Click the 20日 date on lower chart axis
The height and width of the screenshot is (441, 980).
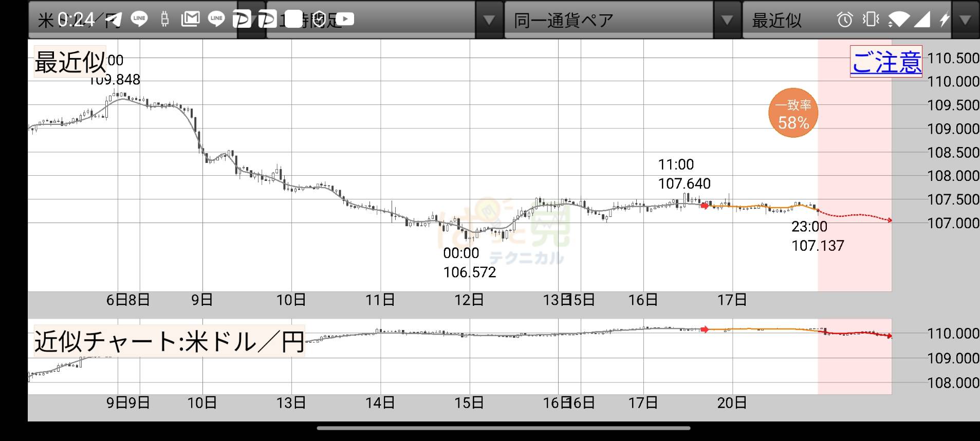[732, 402]
